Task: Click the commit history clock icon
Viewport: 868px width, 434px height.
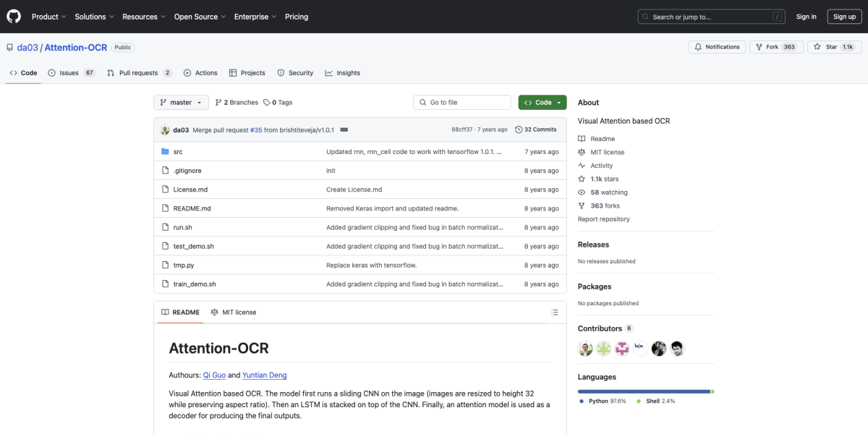Action: click(x=519, y=129)
